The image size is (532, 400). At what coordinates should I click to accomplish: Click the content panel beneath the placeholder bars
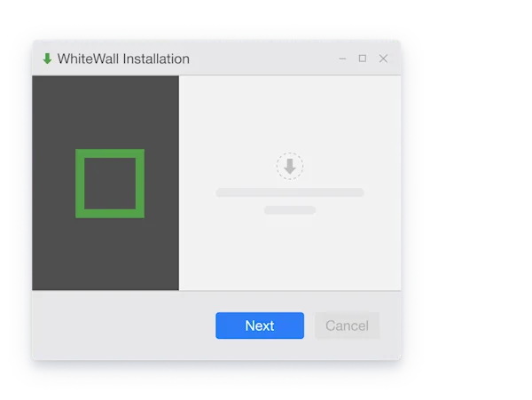[290, 253]
